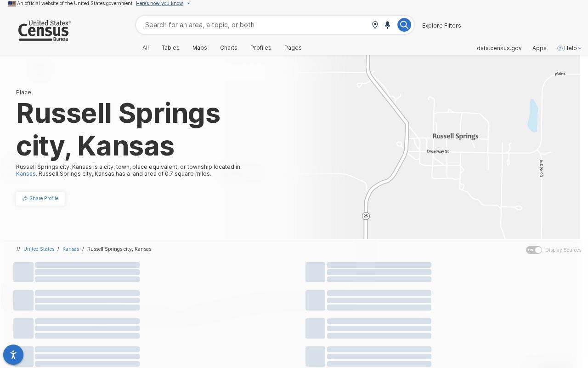Screen dimensions: 588x368
Task: Click the 'Here's how you know' link
Action: 159,4
